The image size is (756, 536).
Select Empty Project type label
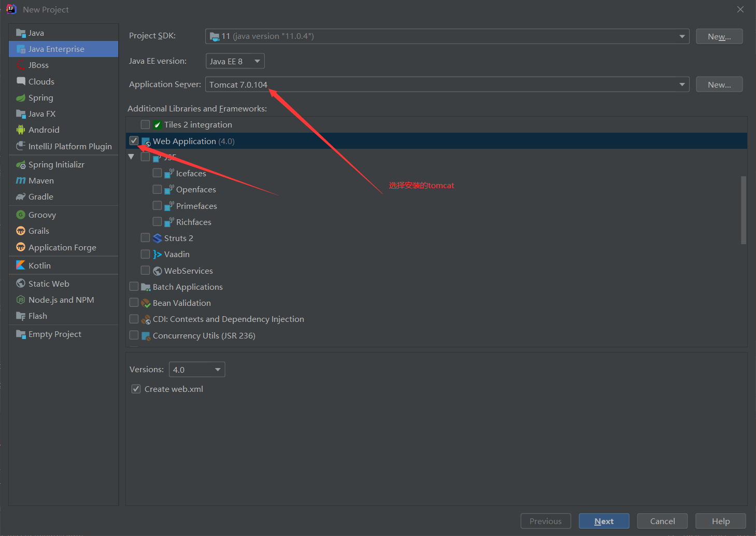[x=55, y=334]
